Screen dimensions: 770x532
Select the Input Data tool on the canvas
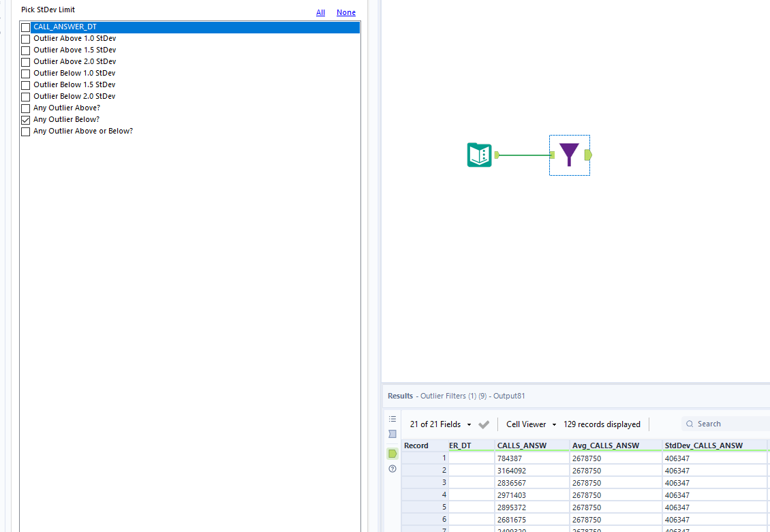coord(479,155)
